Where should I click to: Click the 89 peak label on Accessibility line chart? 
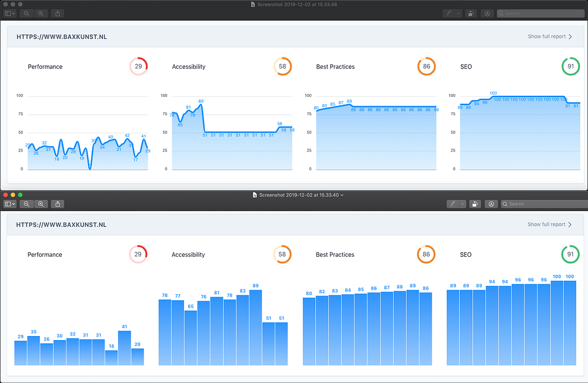[201, 101]
